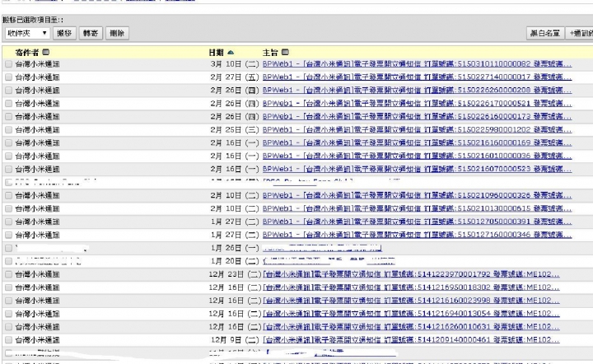Select checkbox of the 12月 9日 message

(8, 340)
